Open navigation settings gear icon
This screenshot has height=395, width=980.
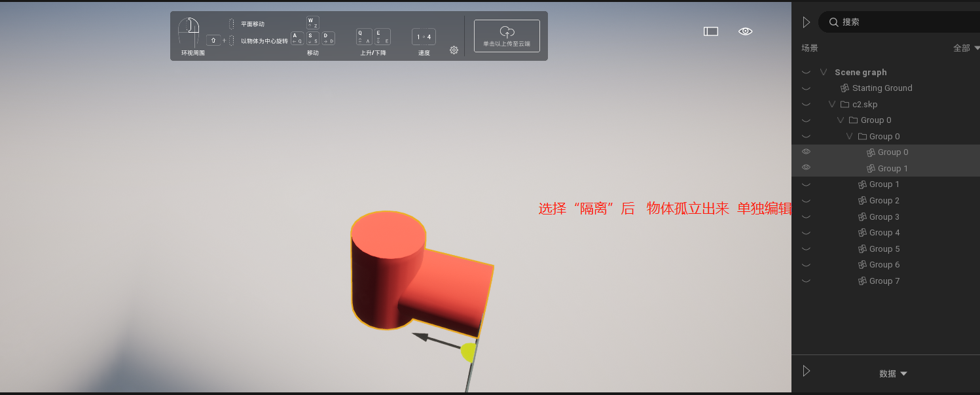[454, 50]
